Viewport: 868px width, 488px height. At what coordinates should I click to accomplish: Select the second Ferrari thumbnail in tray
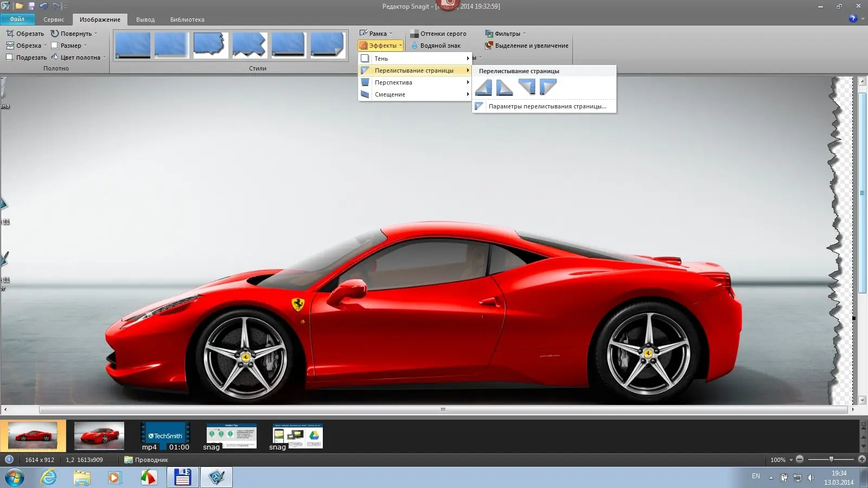(x=99, y=436)
